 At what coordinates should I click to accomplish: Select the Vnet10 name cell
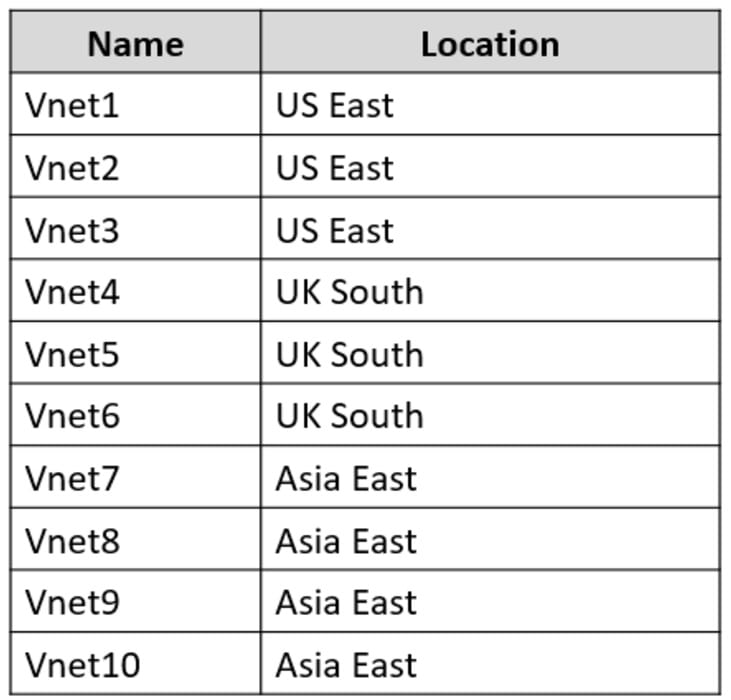[x=82, y=665]
